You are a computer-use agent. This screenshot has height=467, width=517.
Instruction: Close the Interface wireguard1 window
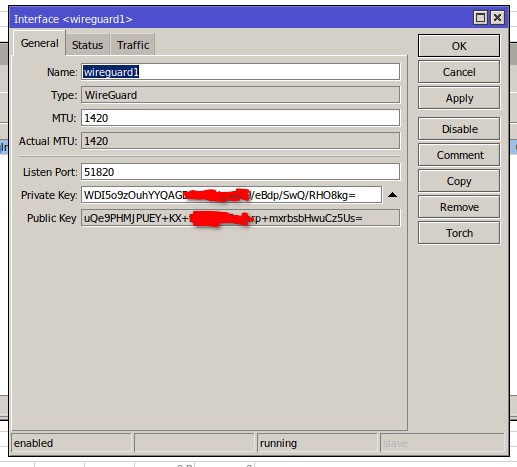click(497, 17)
